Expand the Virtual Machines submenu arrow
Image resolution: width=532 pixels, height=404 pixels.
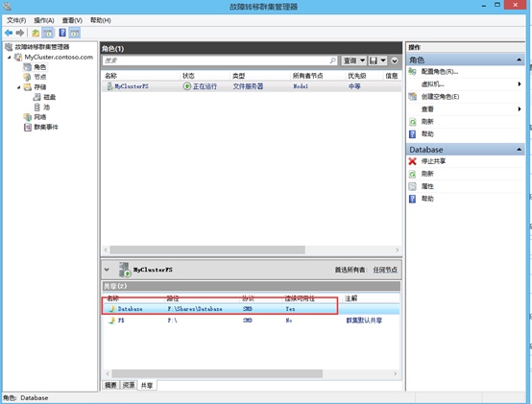click(520, 84)
